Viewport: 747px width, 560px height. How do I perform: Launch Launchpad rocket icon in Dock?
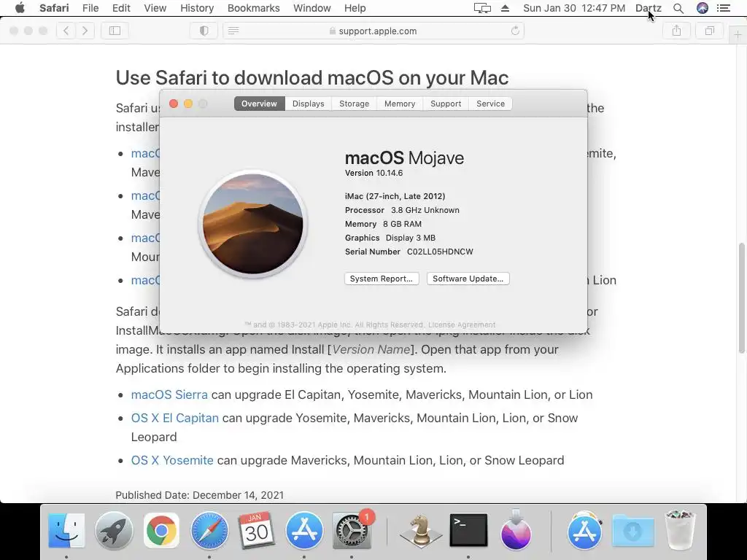[114, 530]
